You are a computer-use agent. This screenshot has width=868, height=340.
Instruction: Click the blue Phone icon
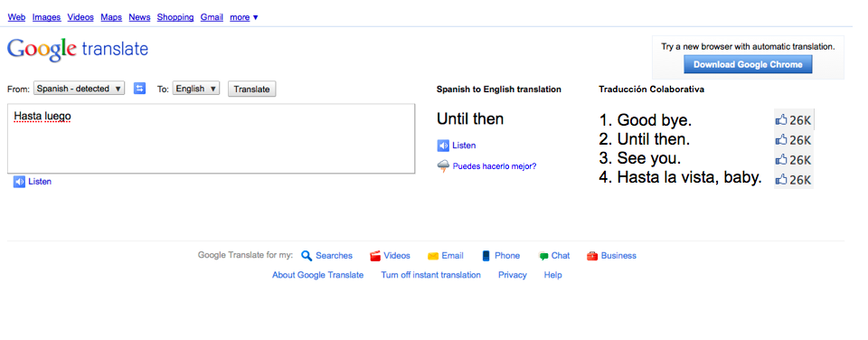[486, 256]
